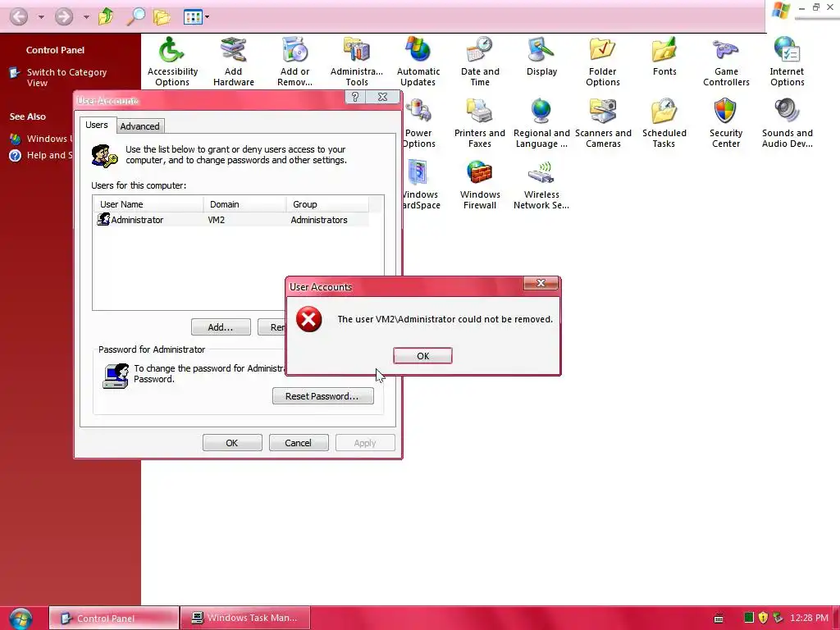Click Administrators group cell
840x630 pixels.
[x=319, y=220]
